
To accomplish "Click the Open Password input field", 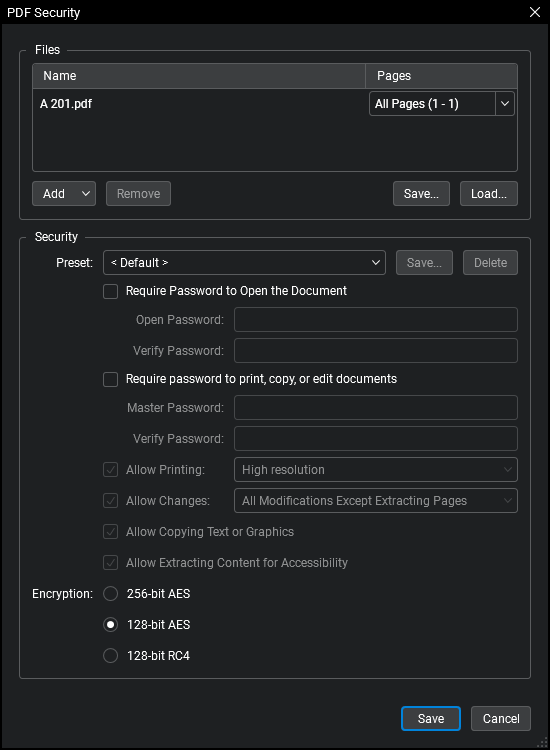I will (375, 320).
